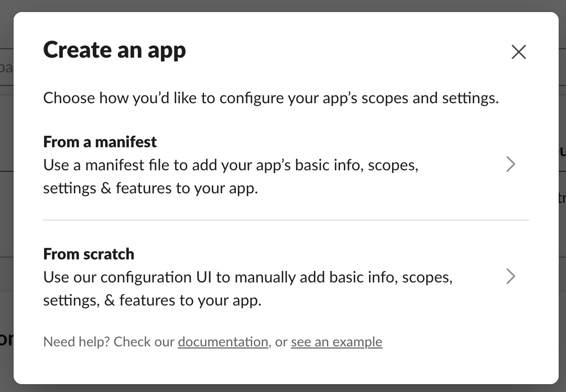
Task: Click the "From a manifest" heading
Action: [x=100, y=141]
